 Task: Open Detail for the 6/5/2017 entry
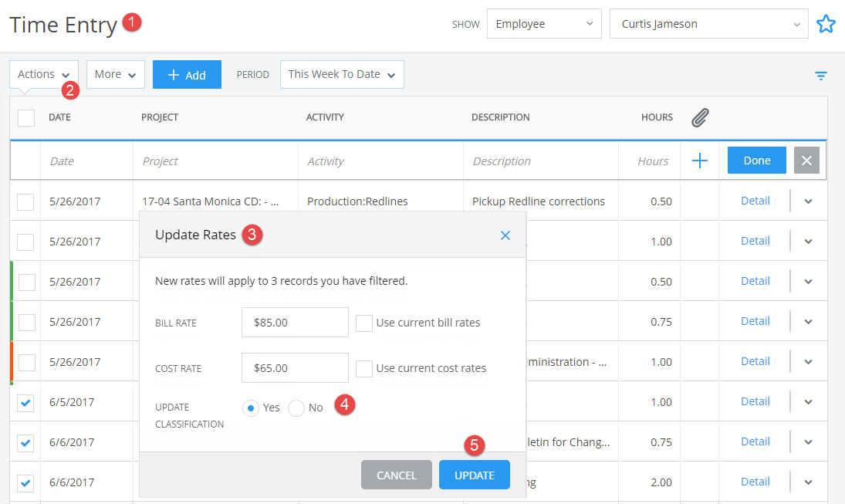point(755,401)
